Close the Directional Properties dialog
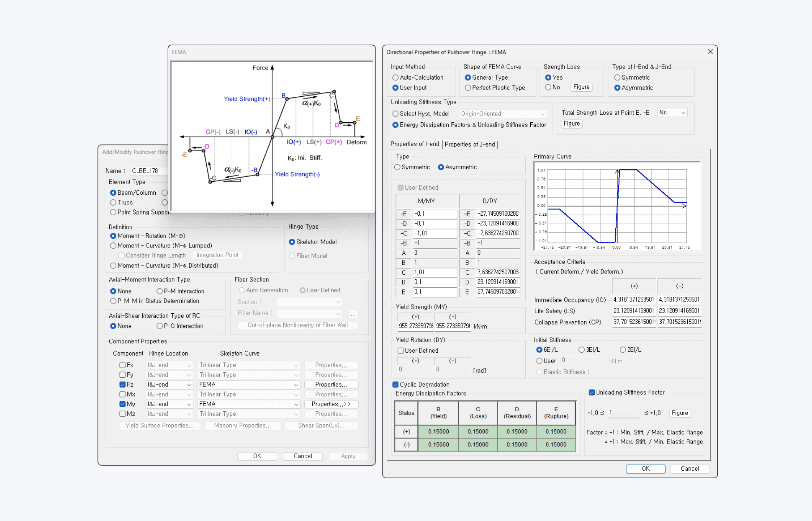This screenshot has height=521, width=812. [x=710, y=52]
